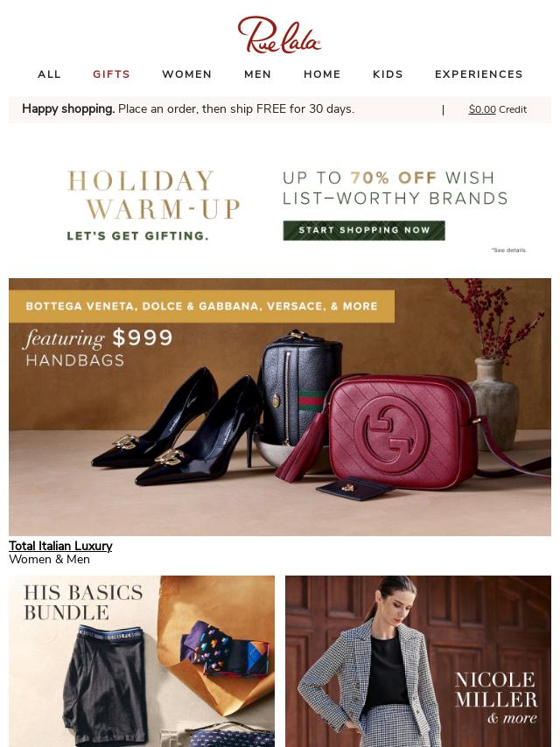Open the Nicole Miller & more tile
Screen dimensions: 560x747
tap(418, 661)
